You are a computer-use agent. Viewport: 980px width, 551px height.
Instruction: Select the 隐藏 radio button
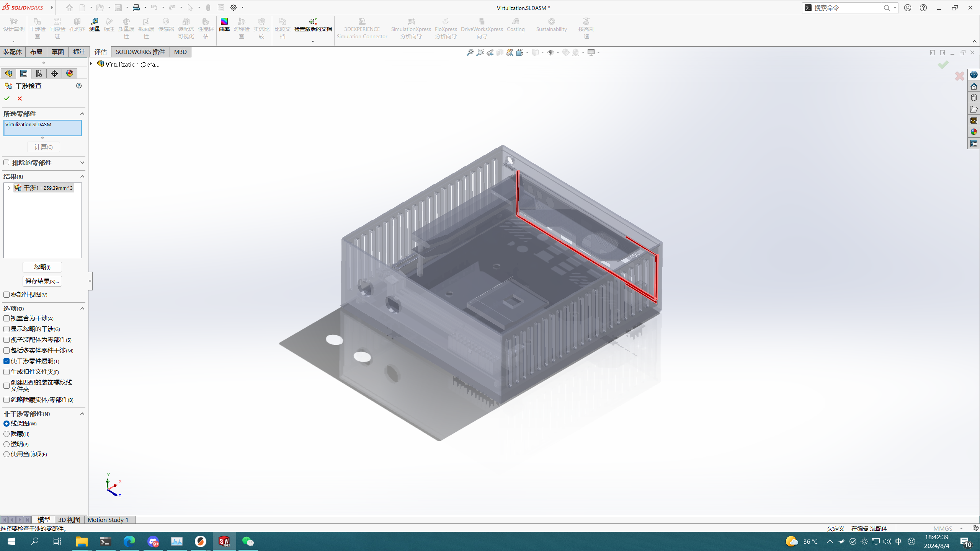7,434
